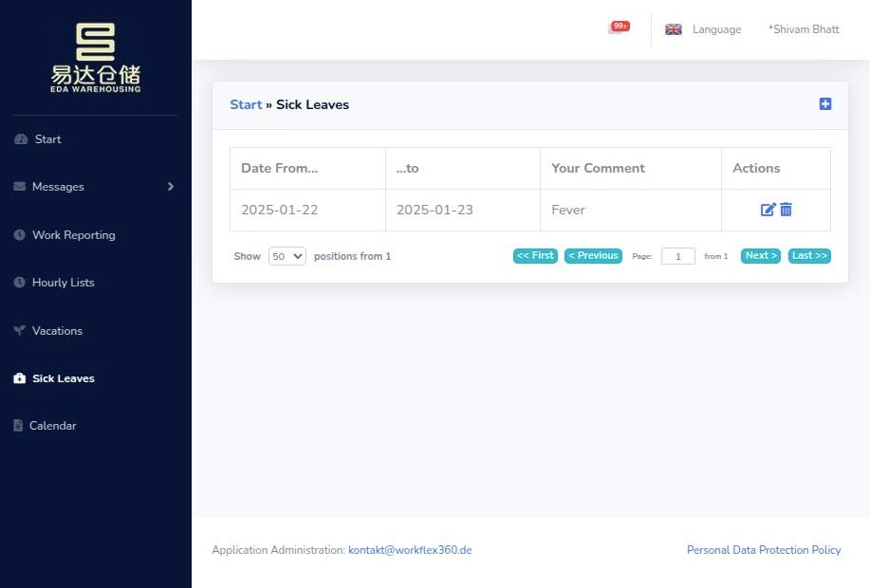Click the EDA Warehousing logo
Screen dimensions: 870x588
click(96, 57)
